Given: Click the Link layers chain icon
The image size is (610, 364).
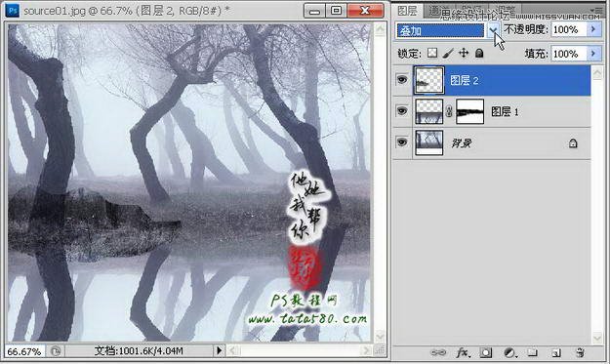Looking at the screenshot, I should point(438,352).
